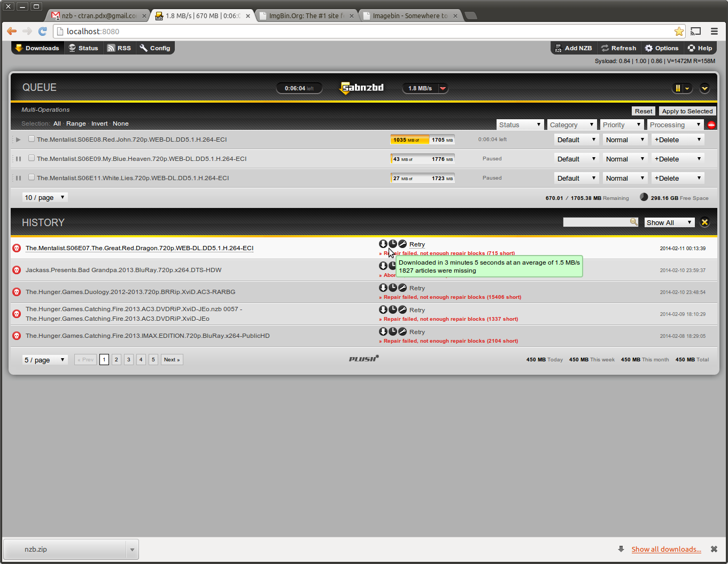Click the 0:06:04 time left indicator

pos(299,88)
